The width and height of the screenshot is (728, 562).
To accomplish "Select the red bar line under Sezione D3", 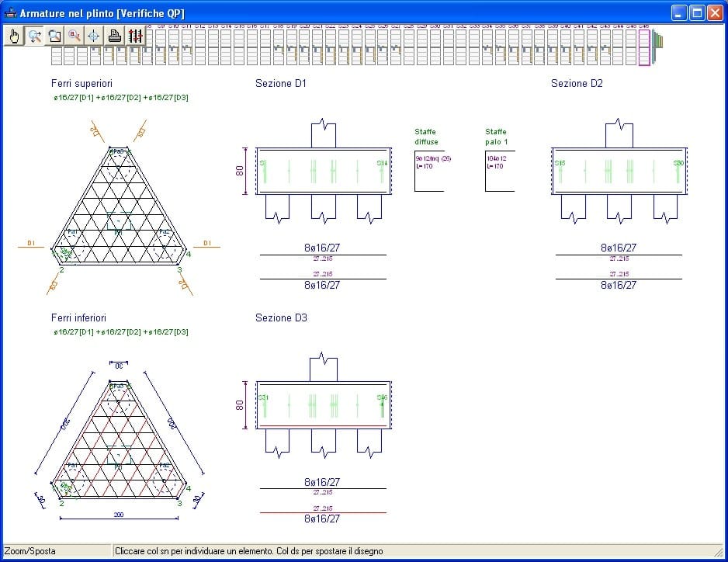I will [x=323, y=513].
